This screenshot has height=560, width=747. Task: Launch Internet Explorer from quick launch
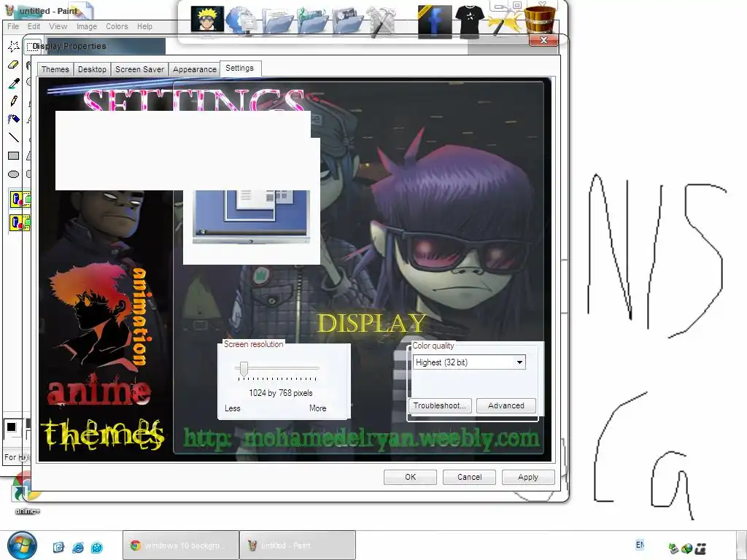77,548
